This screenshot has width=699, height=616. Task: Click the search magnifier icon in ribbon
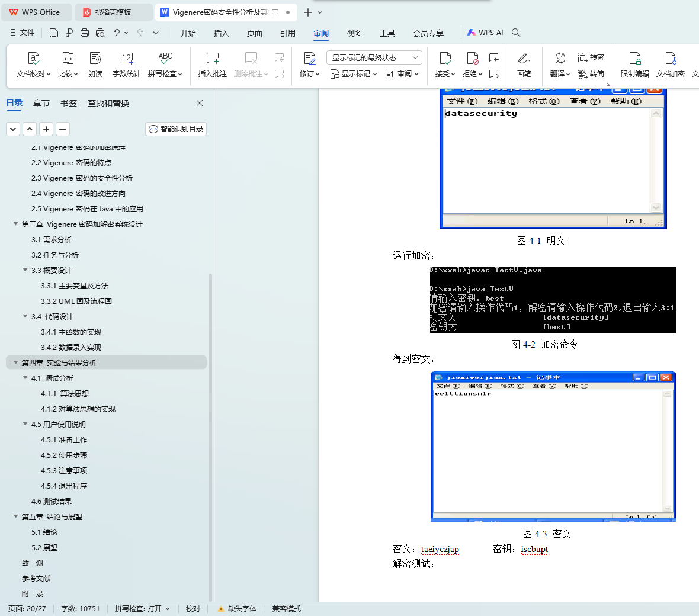point(516,33)
